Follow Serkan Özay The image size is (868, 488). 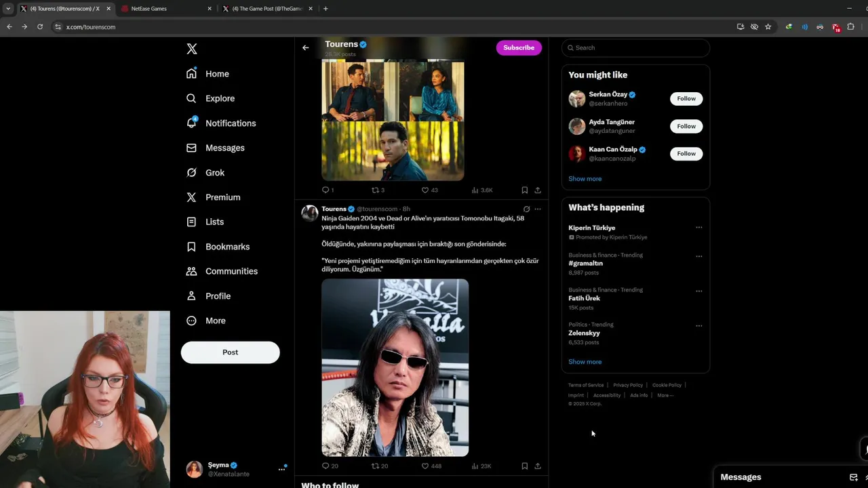(x=686, y=98)
